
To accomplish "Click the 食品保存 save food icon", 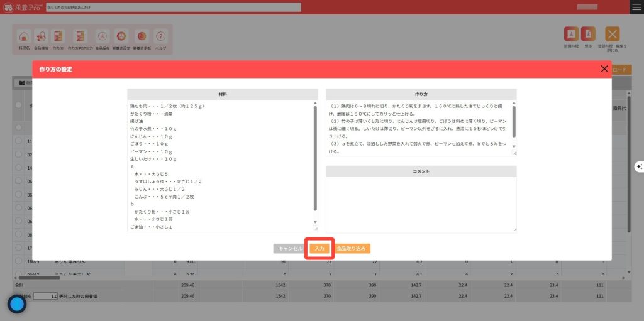I will [102, 37].
